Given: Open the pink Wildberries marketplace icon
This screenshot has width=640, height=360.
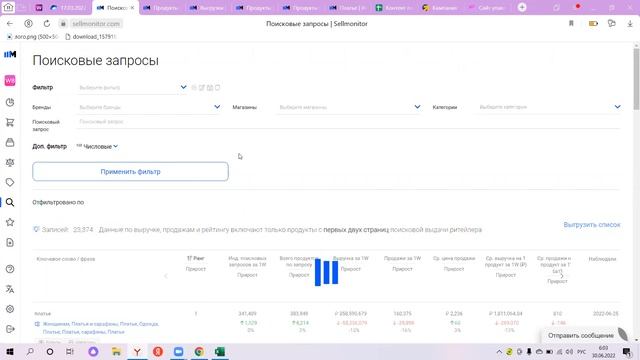Looking at the screenshot, I should (x=10, y=80).
